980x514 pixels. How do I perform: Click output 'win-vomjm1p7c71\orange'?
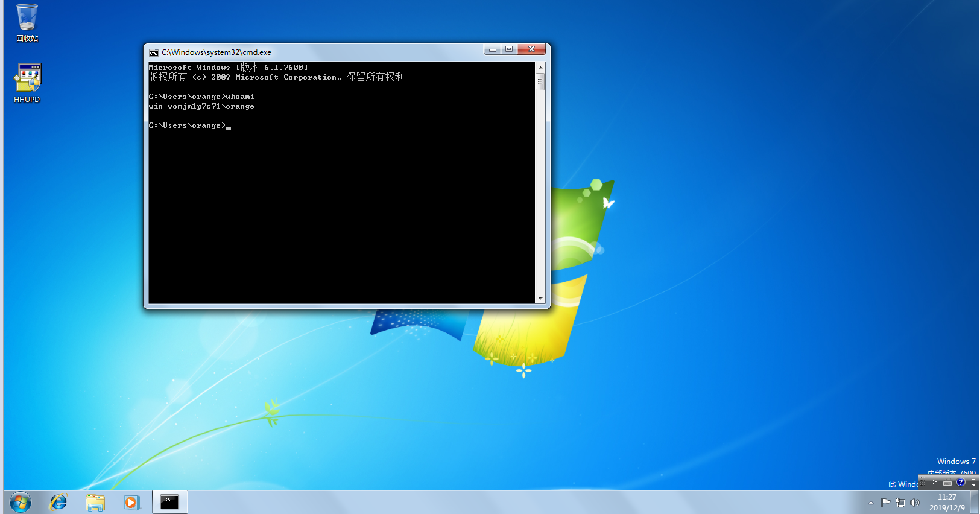201,106
